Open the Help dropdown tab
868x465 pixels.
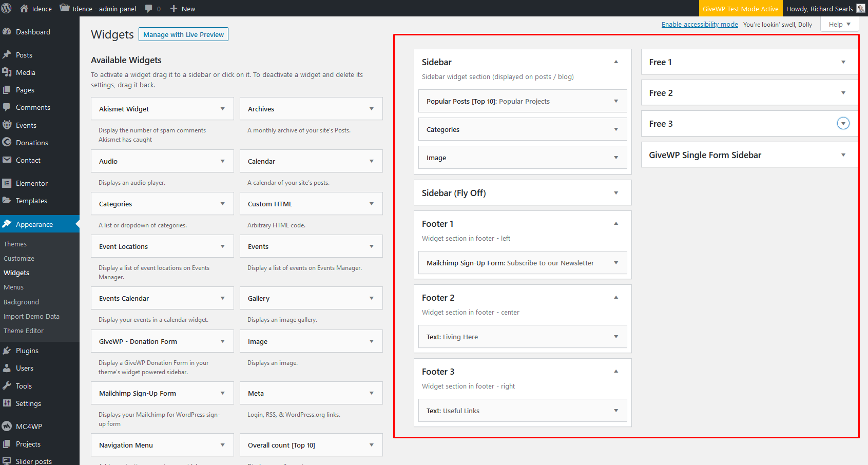point(839,24)
